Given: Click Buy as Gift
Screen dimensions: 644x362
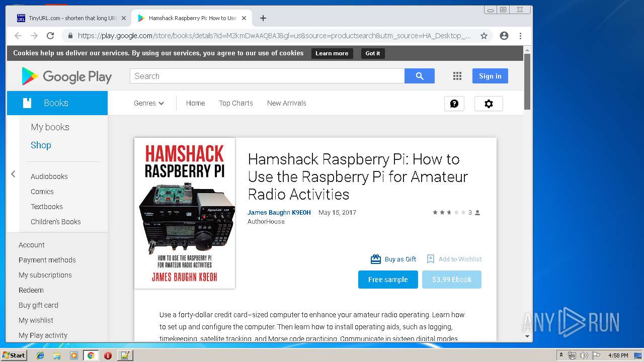Looking at the screenshot, I should coord(393,259).
